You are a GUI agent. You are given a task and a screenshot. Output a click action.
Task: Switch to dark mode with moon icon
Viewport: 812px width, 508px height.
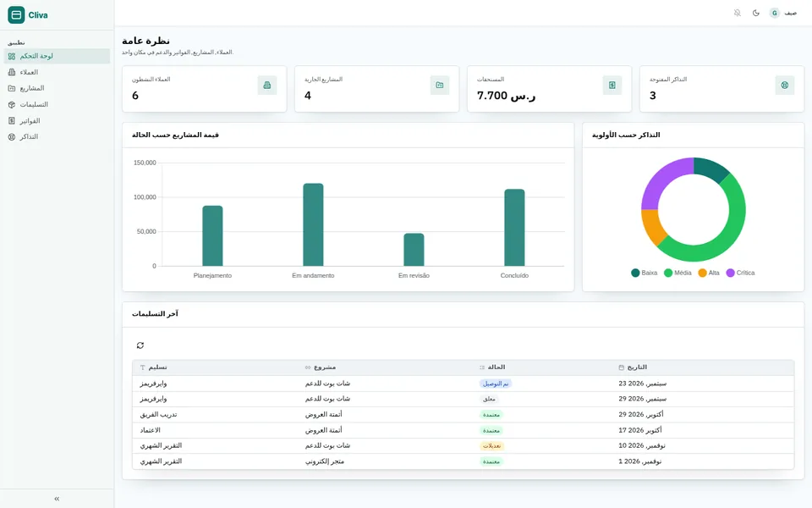[x=755, y=13]
